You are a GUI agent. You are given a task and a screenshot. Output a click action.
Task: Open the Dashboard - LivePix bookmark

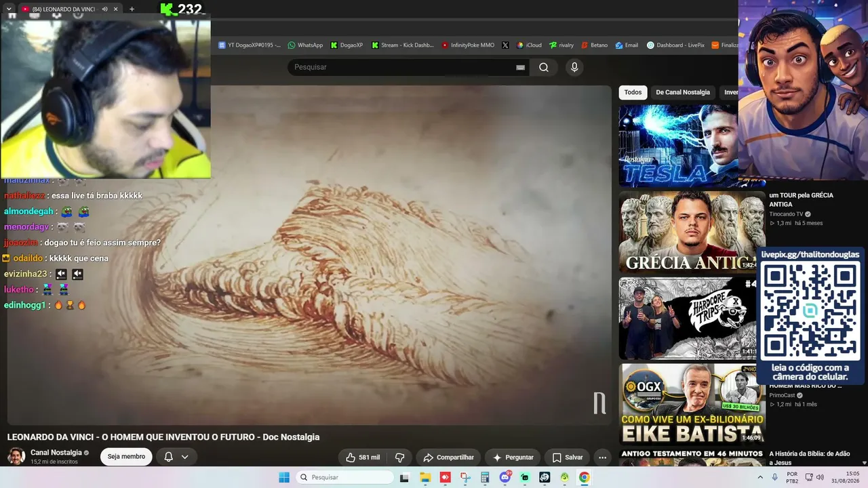[x=675, y=45]
